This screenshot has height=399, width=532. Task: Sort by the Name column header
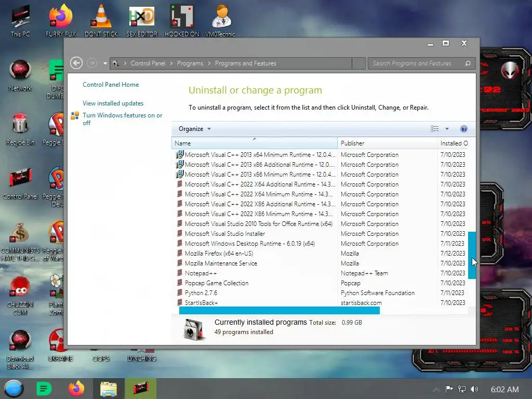(255, 143)
